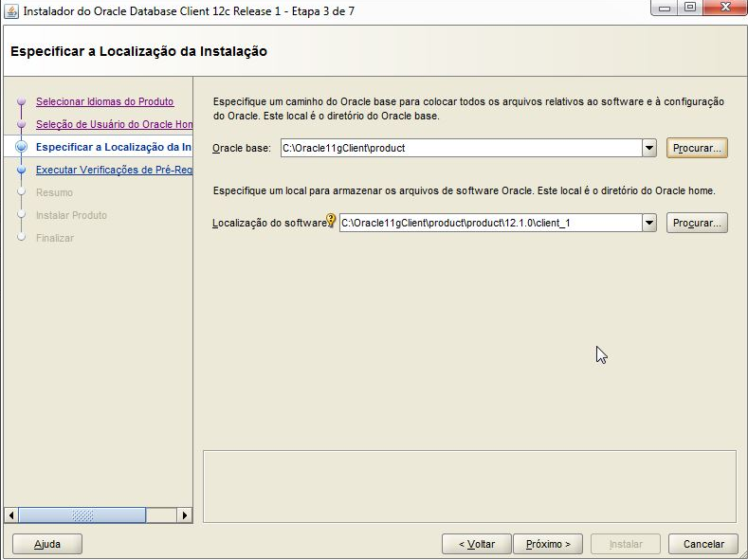
Task: Click left arrow of steps panel scrollbar
Action: (11, 515)
